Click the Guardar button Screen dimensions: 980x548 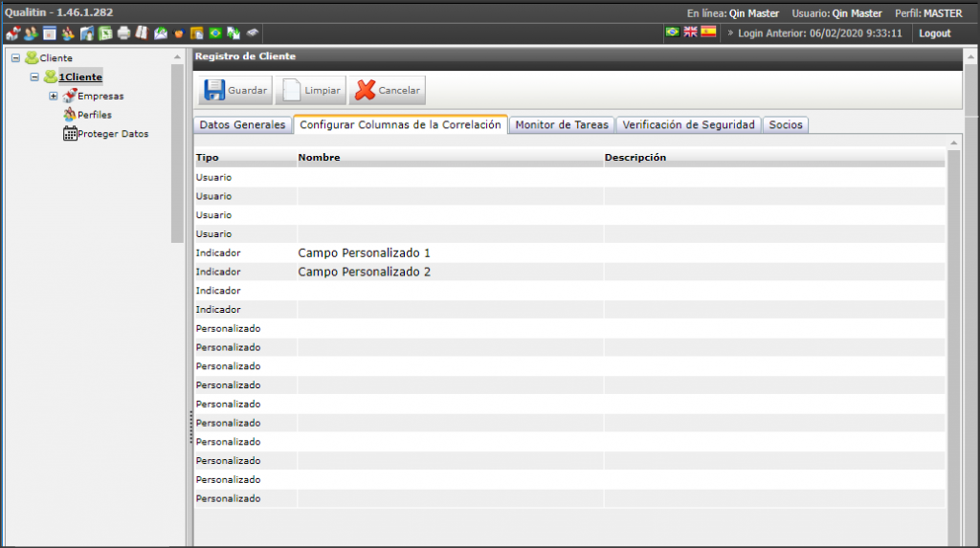(235, 91)
